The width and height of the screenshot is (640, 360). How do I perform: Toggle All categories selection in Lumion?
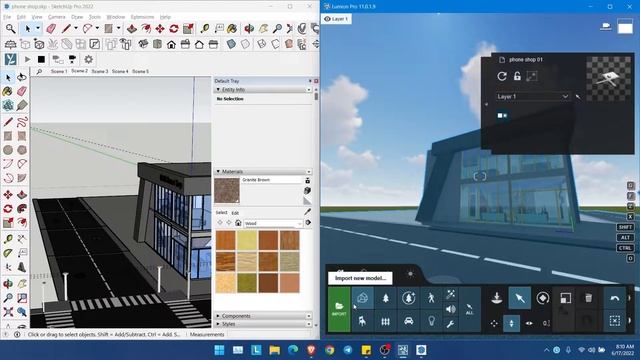tap(469, 309)
